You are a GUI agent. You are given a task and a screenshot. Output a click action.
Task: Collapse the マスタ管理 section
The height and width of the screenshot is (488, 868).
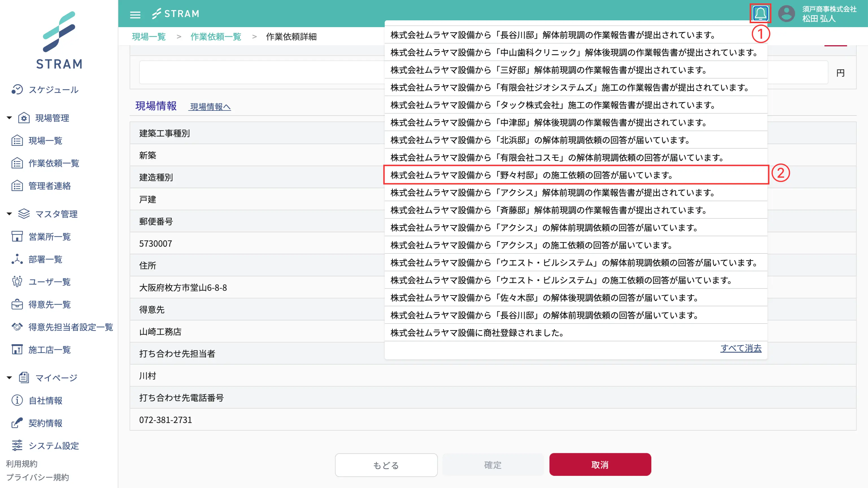8,214
